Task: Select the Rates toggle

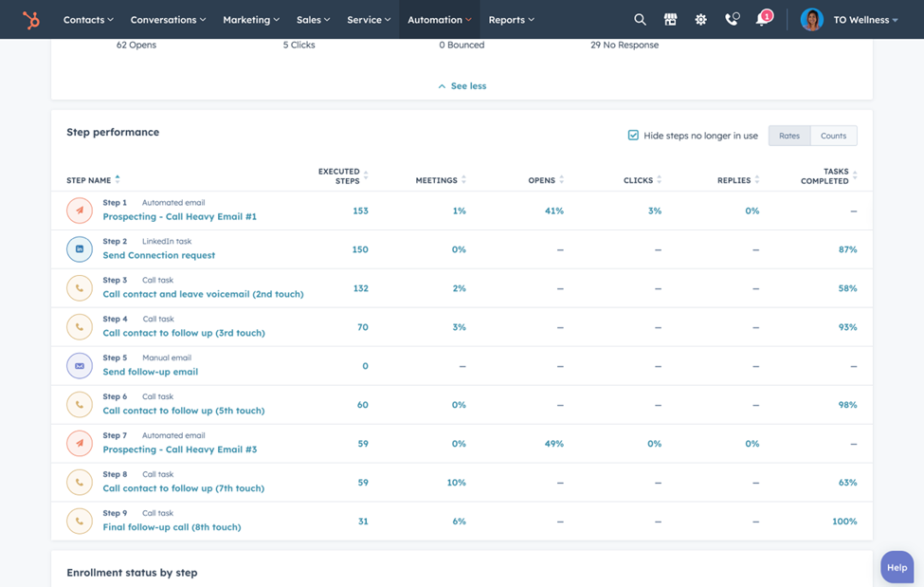Action: point(788,135)
